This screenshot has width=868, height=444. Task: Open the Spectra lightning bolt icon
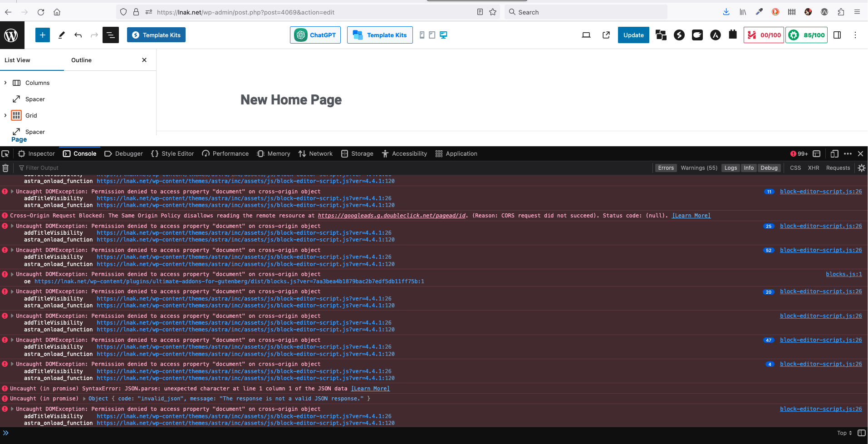679,35
